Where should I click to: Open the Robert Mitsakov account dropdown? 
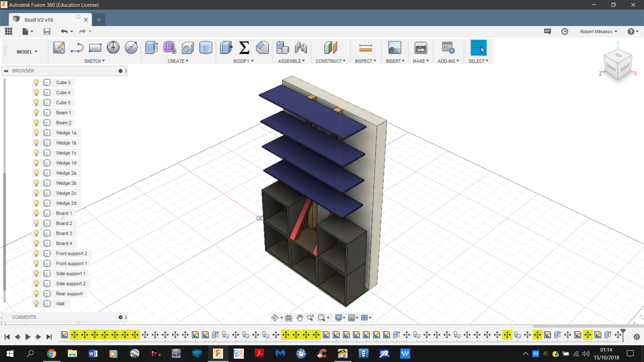pos(598,32)
